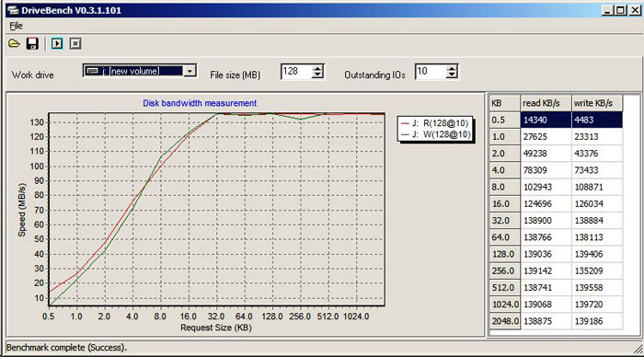This screenshot has width=644, height=357.
Task: Click the DriveBench title bar app icon
Action: tap(13, 10)
